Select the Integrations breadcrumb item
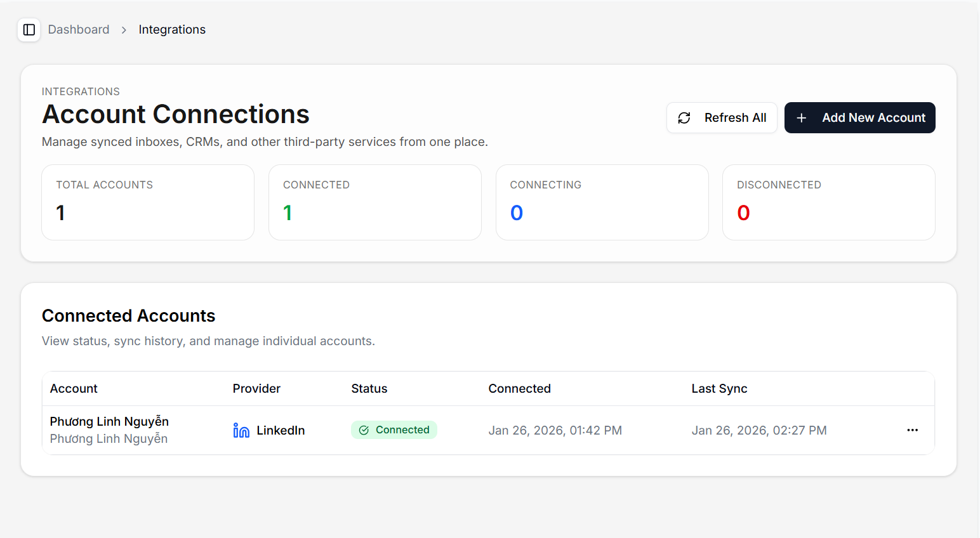Image resolution: width=980 pixels, height=538 pixels. click(x=171, y=29)
